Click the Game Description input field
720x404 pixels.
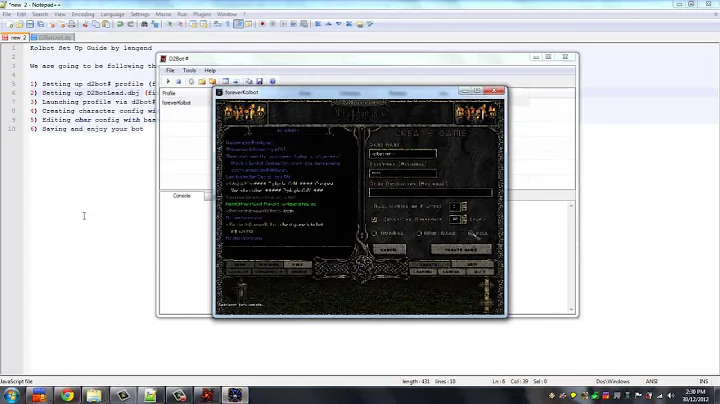click(x=430, y=193)
